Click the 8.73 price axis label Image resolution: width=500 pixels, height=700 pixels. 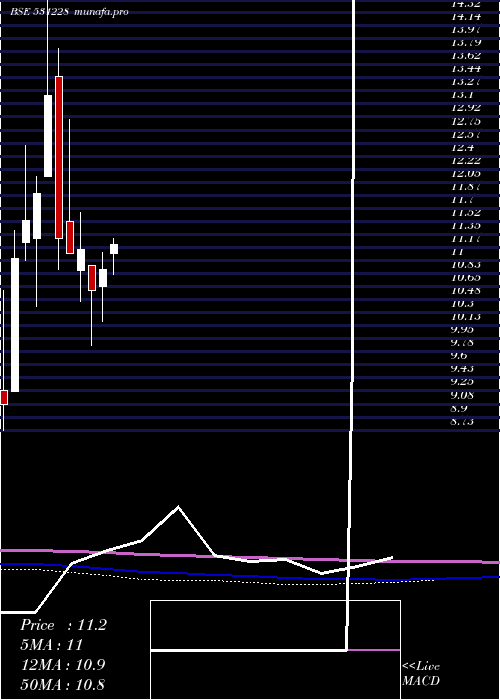pyautogui.click(x=464, y=421)
